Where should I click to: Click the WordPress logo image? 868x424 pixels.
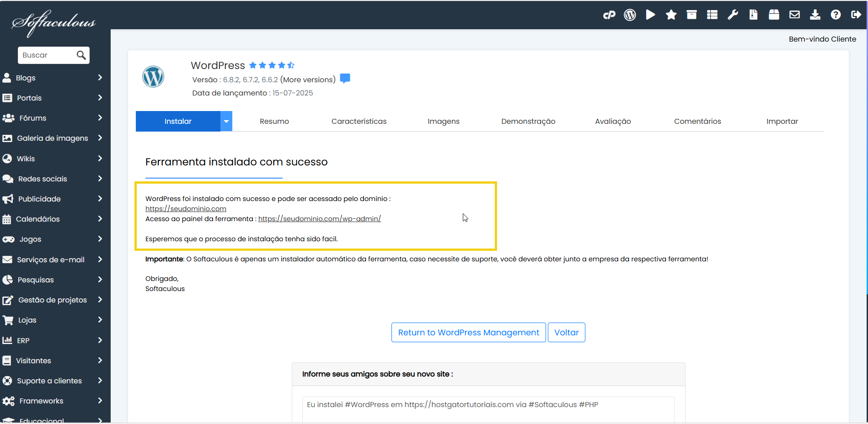(153, 77)
